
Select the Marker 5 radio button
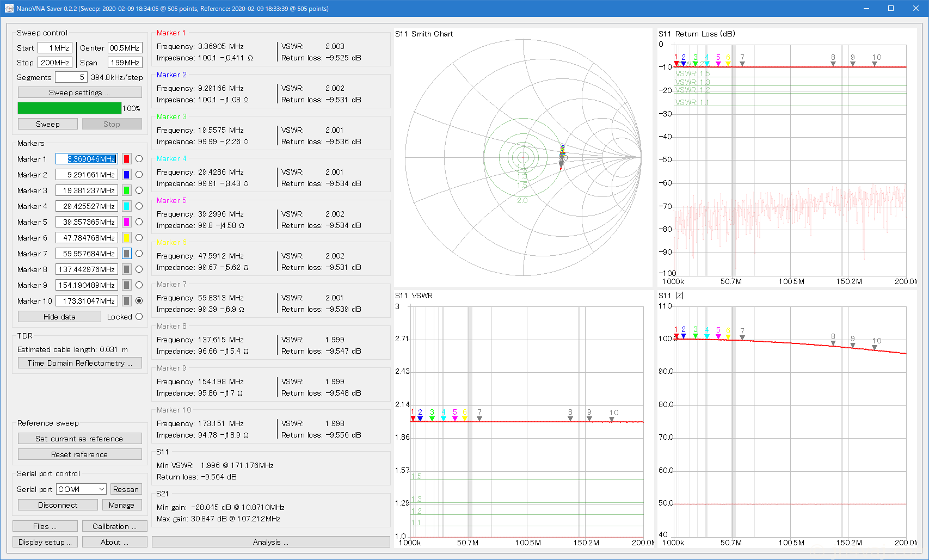coord(139,222)
